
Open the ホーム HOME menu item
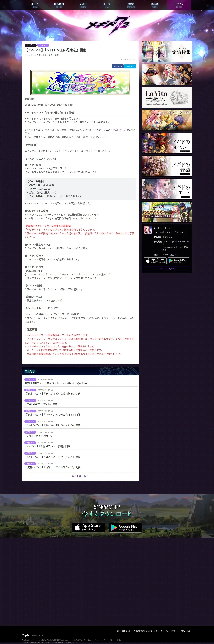tap(35, 5)
